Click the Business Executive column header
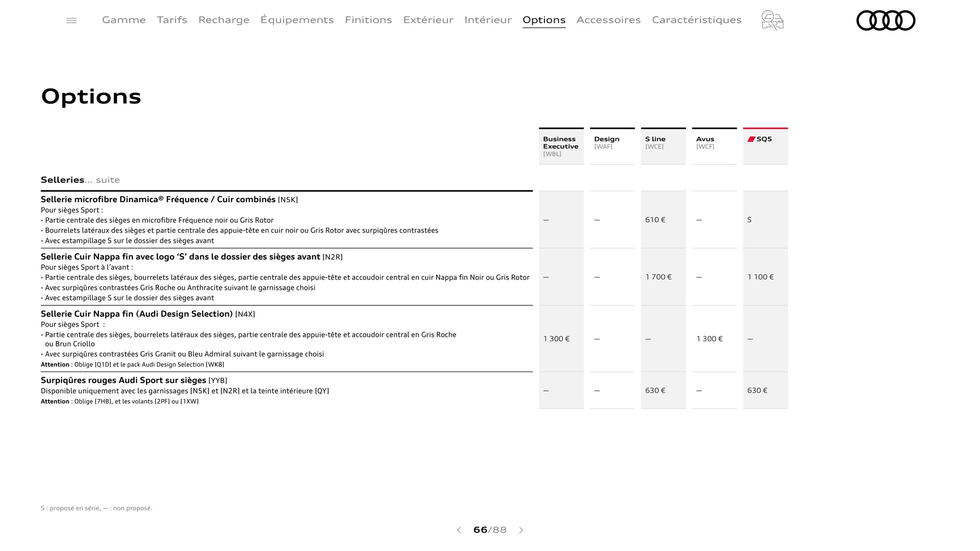Image resolution: width=980 pixels, height=551 pixels. click(561, 146)
